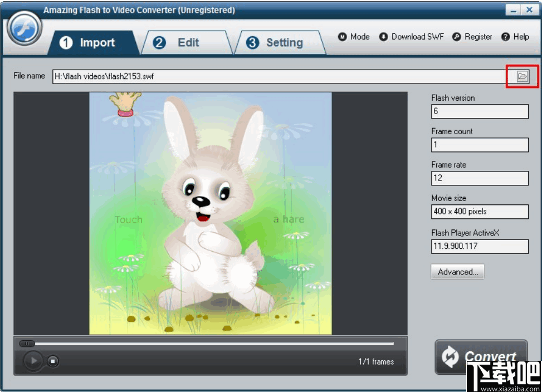
Task: Select the Flash version field
Action: (479, 111)
